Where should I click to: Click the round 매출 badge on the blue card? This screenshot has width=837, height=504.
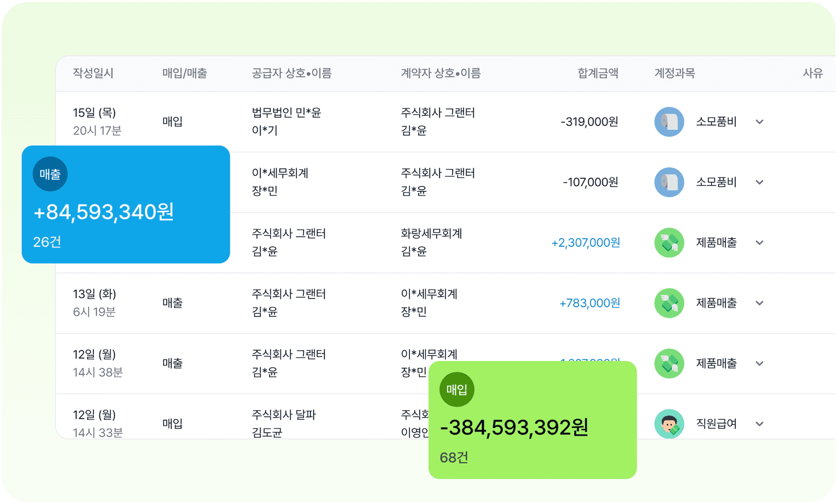tap(50, 174)
